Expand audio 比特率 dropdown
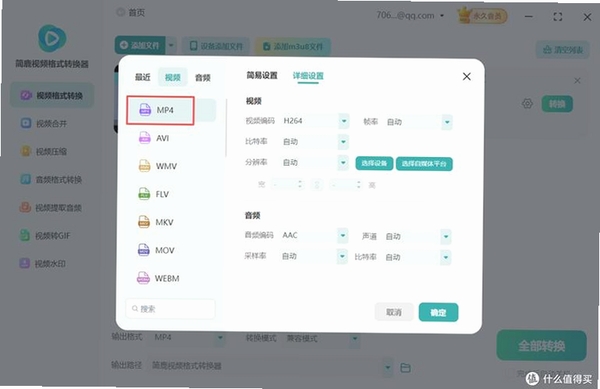This screenshot has width=600, height=389. pyautogui.click(x=446, y=257)
